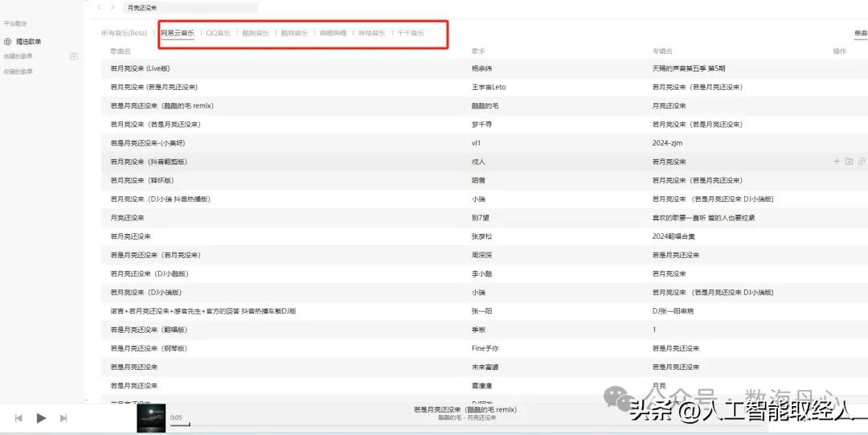Click song 月亮还没来 by 别7望
This screenshot has height=435, width=868.
tap(127, 218)
